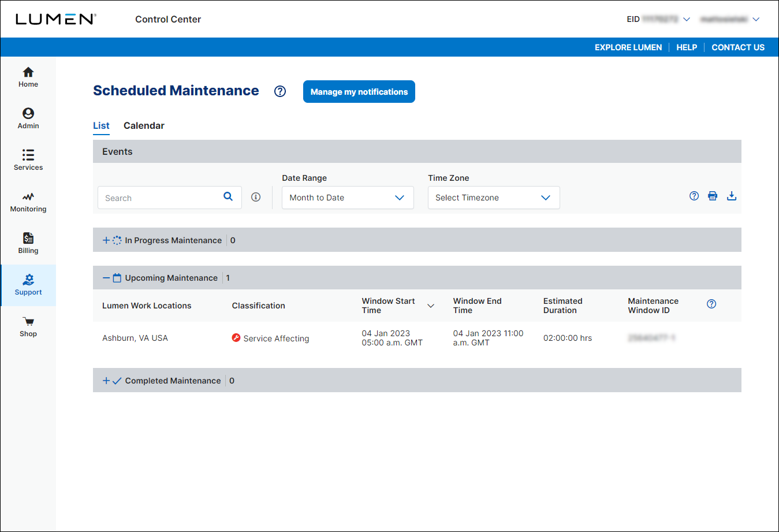The height and width of the screenshot is (532, 779).
Task: Open the blurred maintenance window ID
Action: pyautogui.click(x=651, y=338)
